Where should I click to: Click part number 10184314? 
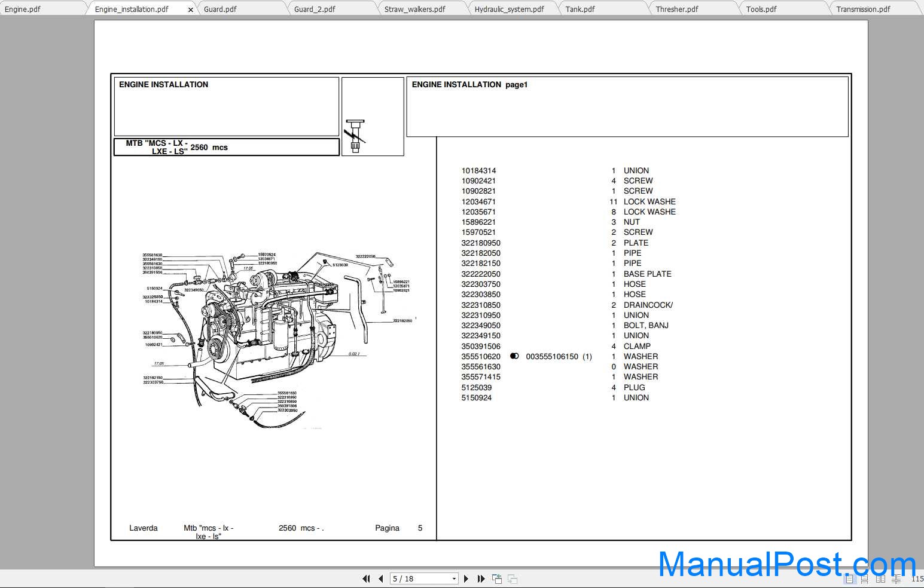[x=478, y=170]
